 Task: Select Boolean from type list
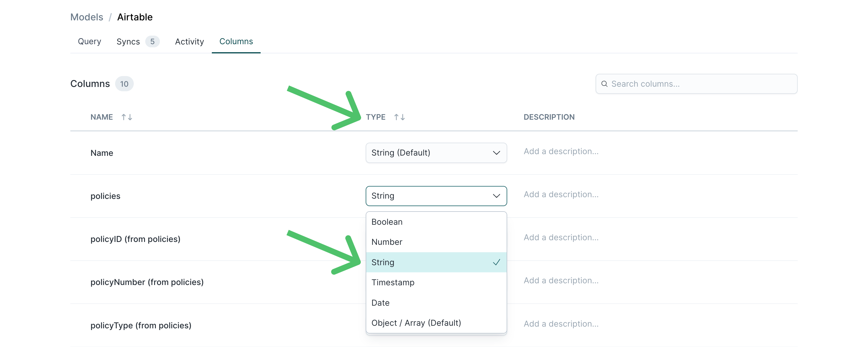[436, 222]
